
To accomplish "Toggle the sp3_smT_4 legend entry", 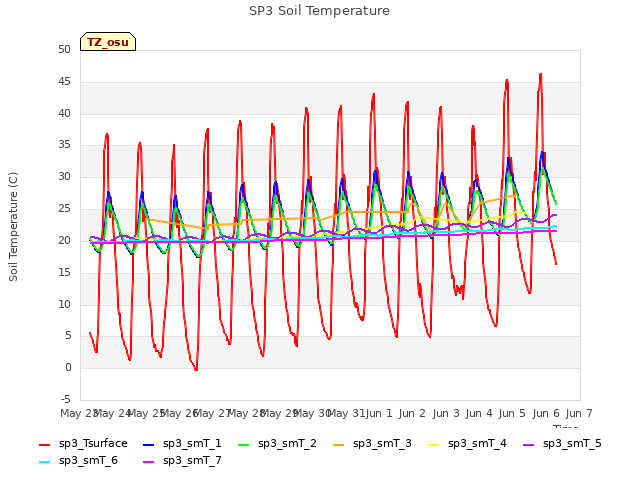I will [x=467, y=444].
